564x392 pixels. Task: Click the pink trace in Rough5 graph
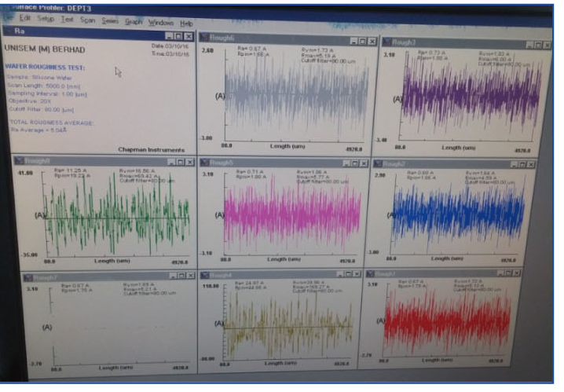click(292, 215)
